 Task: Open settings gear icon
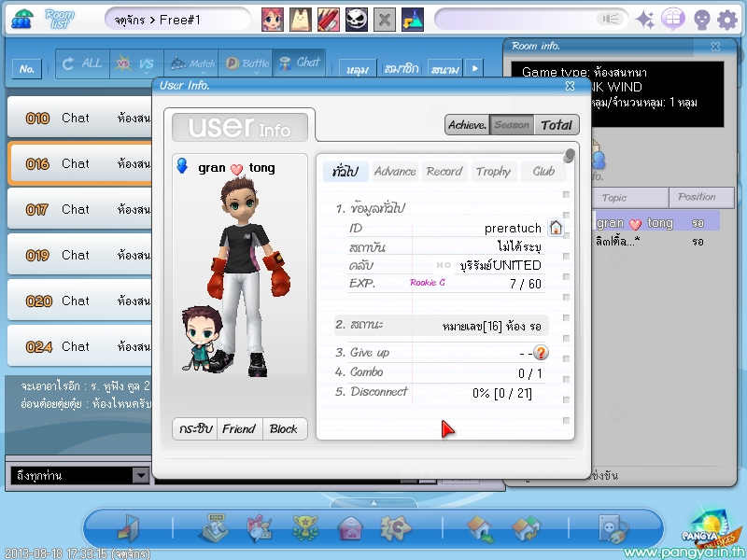tap(727, 20)
